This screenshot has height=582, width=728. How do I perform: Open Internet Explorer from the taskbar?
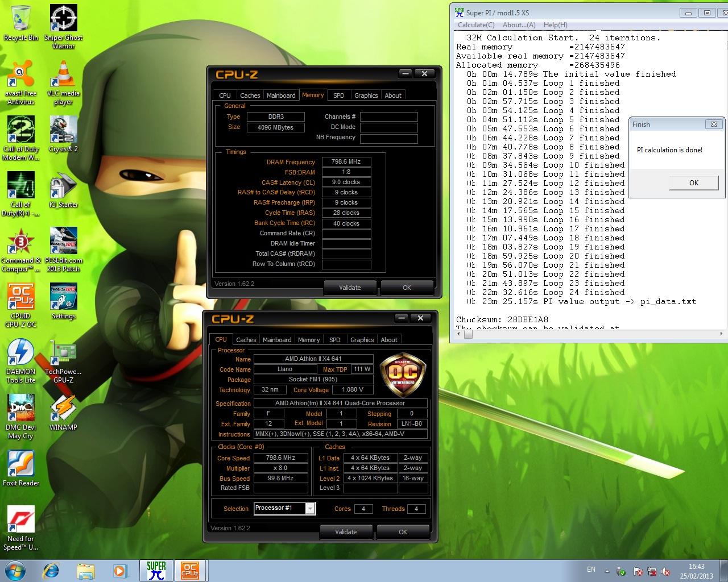[x=51, y=571]
